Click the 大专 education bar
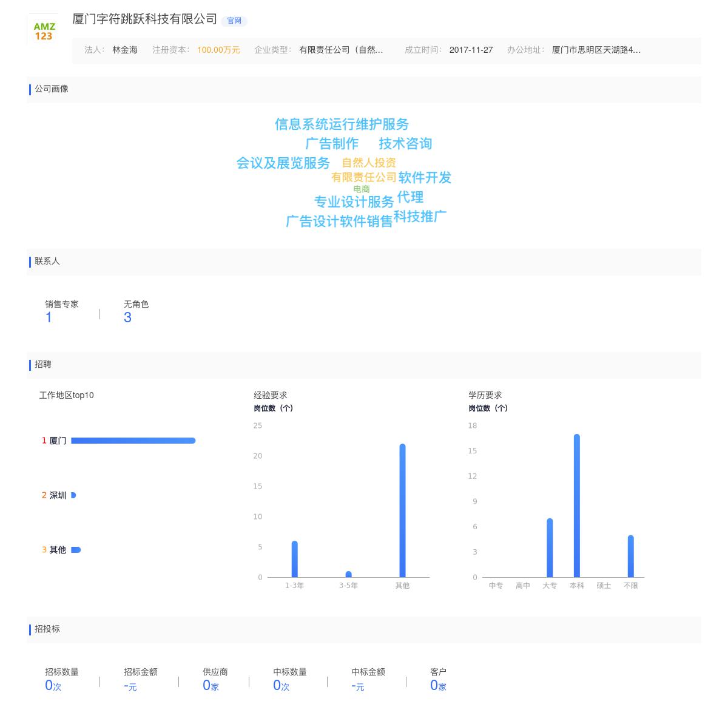This screenshot has width=728, height=721. pos(550,548)
